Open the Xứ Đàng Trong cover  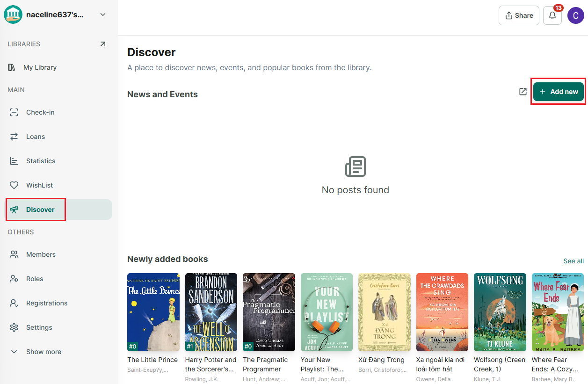(x=385, y=312)
